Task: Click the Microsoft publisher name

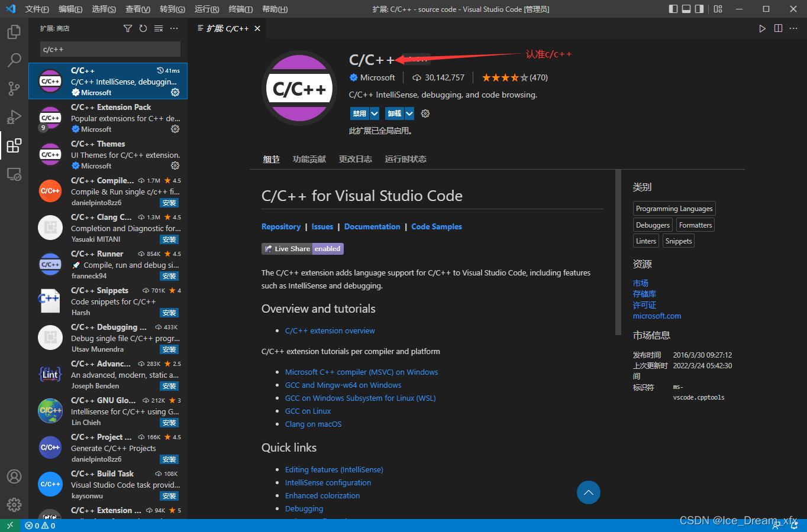Action: pos(377,77)
